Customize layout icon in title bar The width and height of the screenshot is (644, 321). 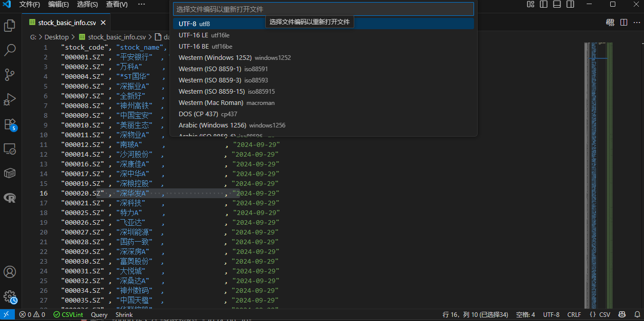pyautogui.click(x=530, y=4)
